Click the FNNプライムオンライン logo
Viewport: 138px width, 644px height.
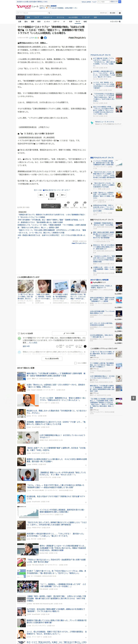coord(77,38)
